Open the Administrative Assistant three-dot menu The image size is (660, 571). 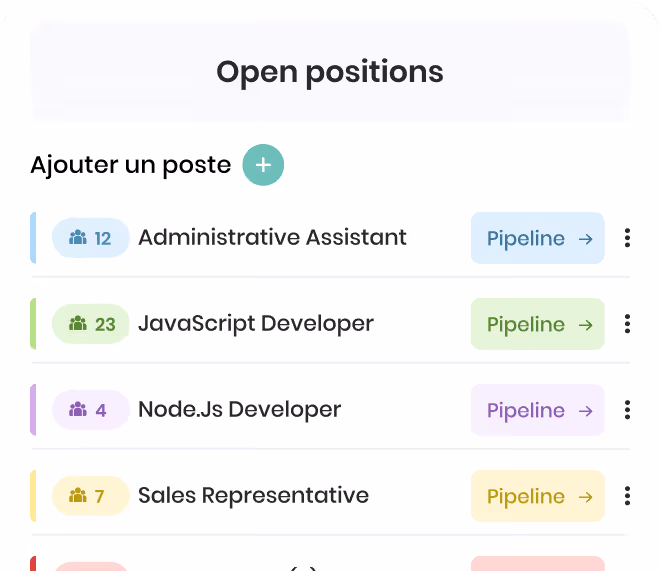coord(627,238)
